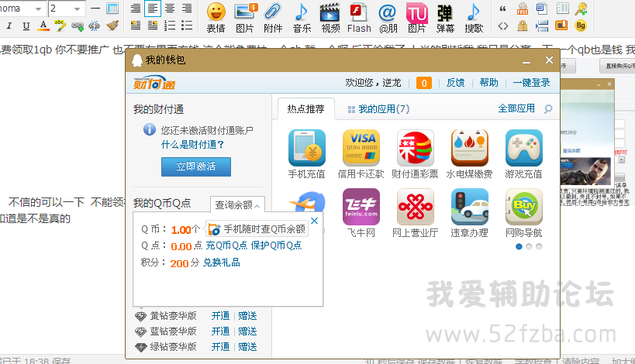Image resolution: width=635 pixels, height=364 pixels.
Task: Collapse the 查询余额 balance panel
Action: [237, 204]
